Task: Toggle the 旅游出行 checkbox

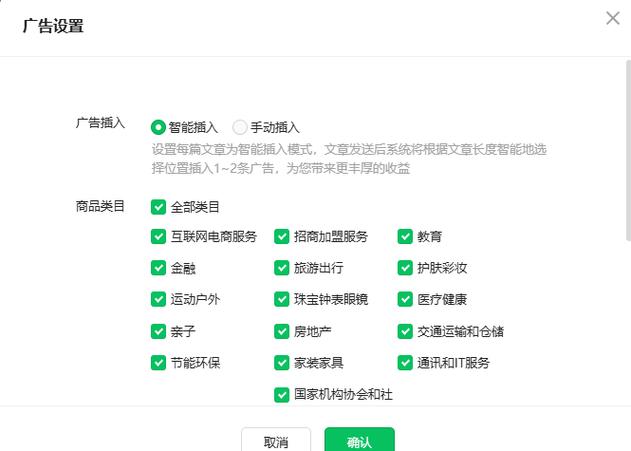Action: (x=281, y=268)
